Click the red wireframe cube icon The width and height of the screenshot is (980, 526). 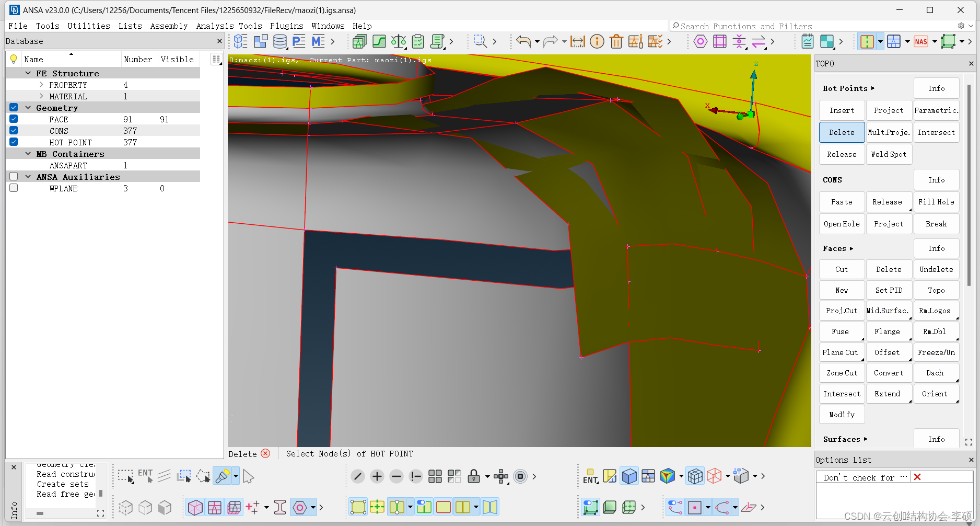pos(714,476)
